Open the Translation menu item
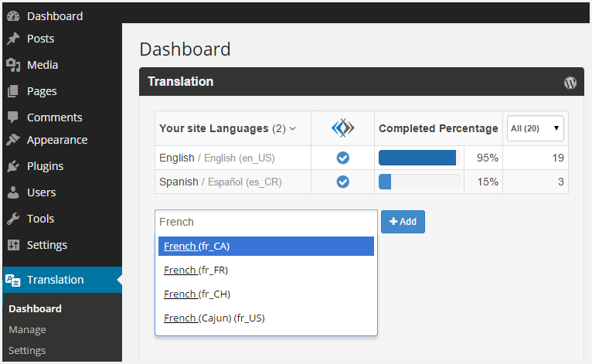592x364 pixels. pos(63,280)
